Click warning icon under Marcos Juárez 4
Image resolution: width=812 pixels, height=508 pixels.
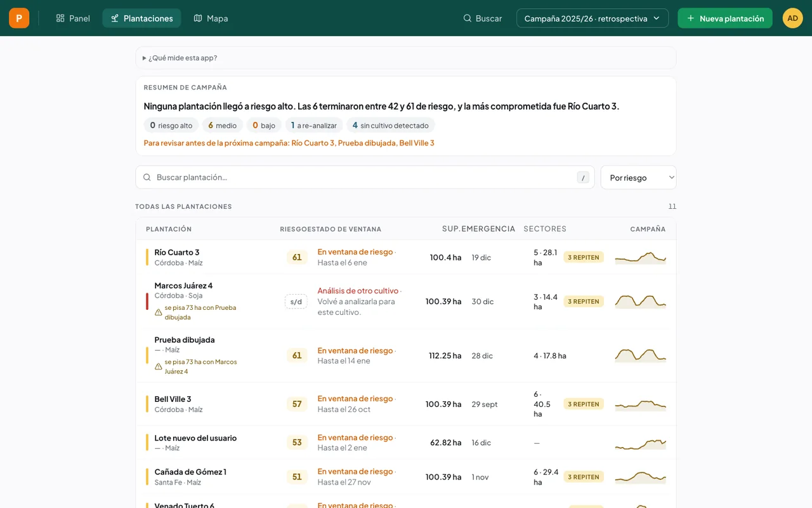point(159,312)
